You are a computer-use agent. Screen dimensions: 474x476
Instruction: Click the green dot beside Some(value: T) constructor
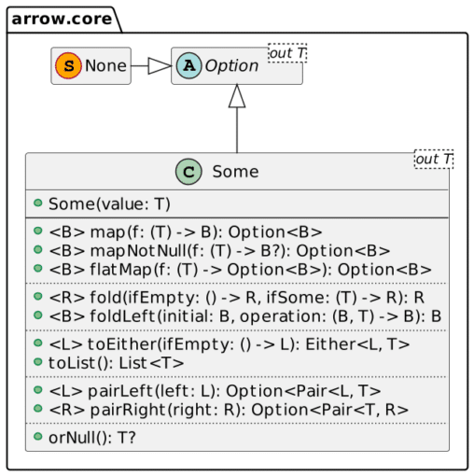[x=38, y=203]
